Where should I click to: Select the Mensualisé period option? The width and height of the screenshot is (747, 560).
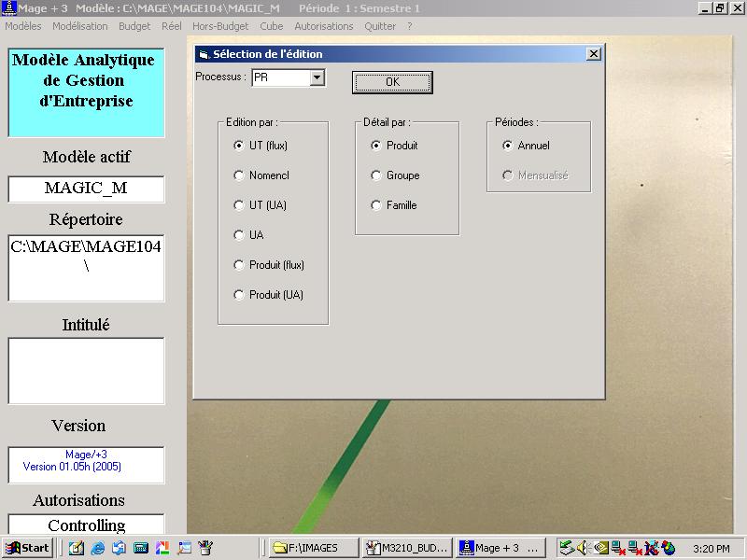click(x=535, y=175)
